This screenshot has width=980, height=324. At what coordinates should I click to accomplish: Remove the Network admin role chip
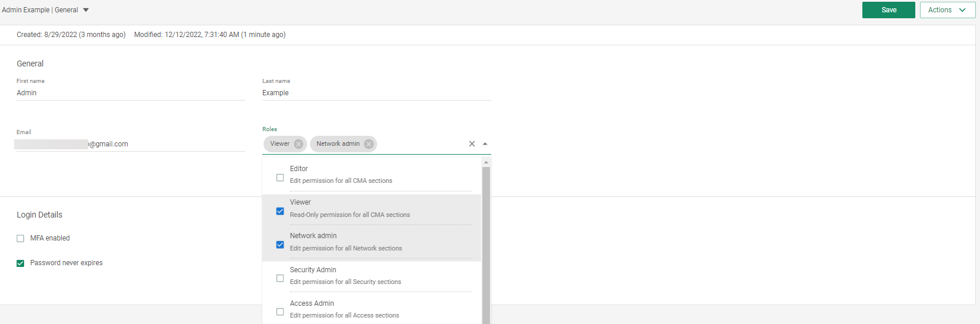click(x=369, y=144)
